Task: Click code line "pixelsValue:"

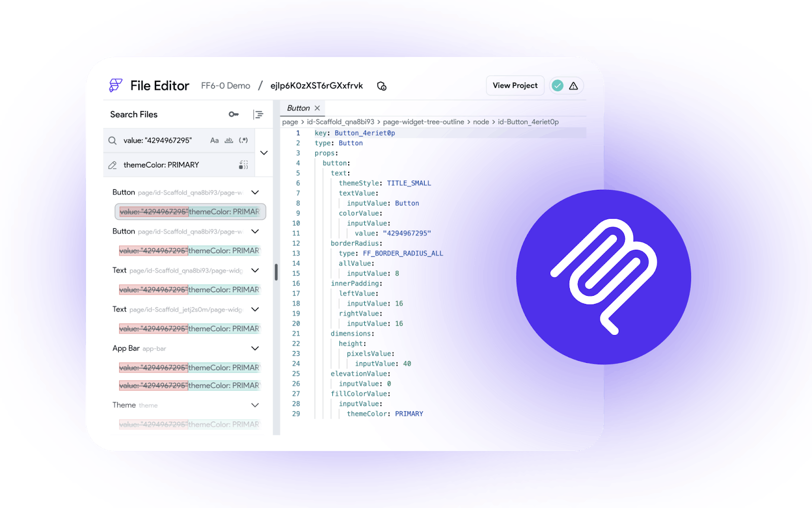Action: pyautogui.click(x=371, y=354)
